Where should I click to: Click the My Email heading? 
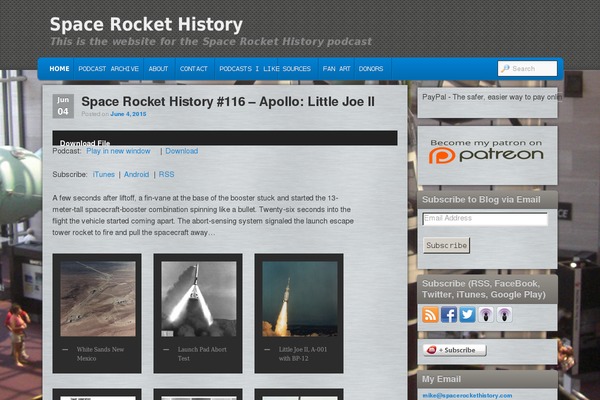(x=441, y=379)
